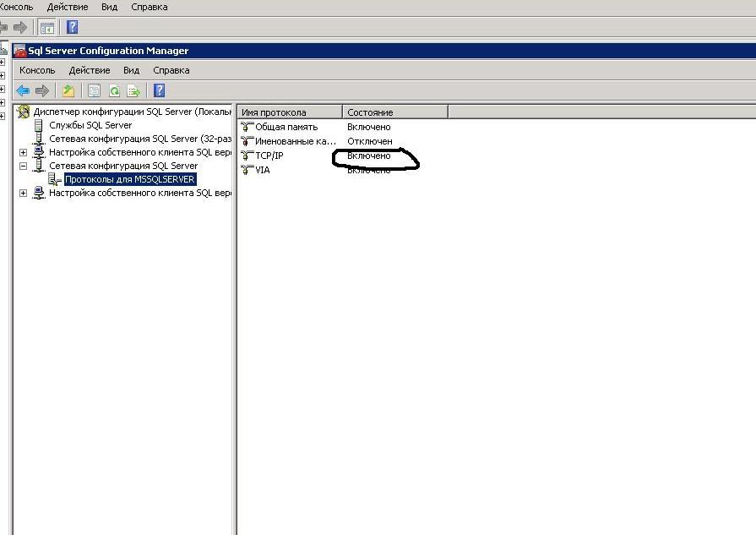Click Включено status in Общая память row
756x535 pixels.
click(x=369, y=127)
